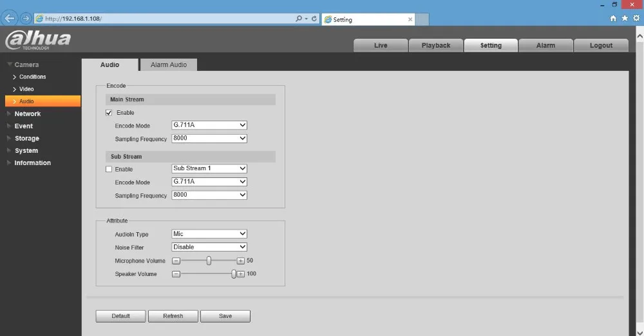This screenshot has width=644, height=336.
Task: Open the AudioIn Type dropdown
Action: (x=209, y=233)
